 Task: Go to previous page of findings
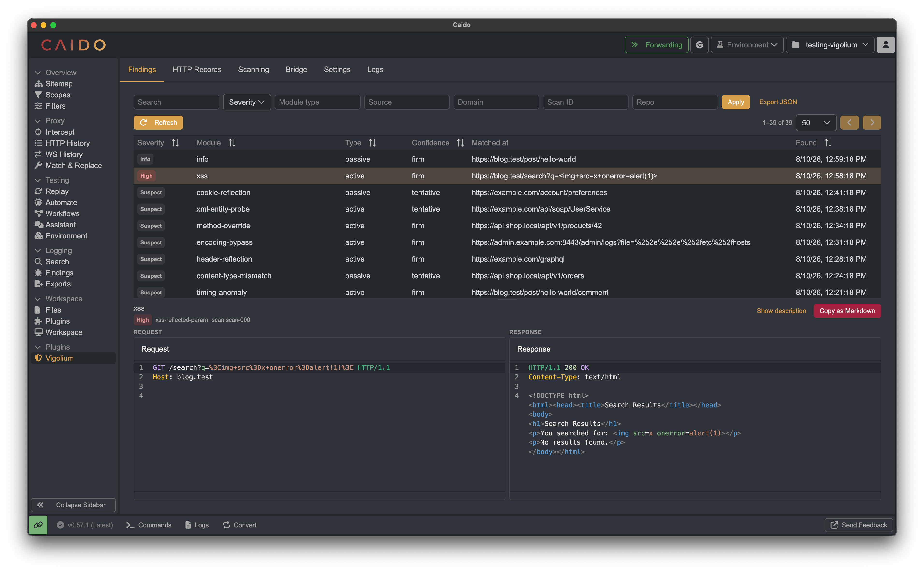click(849, 123)
